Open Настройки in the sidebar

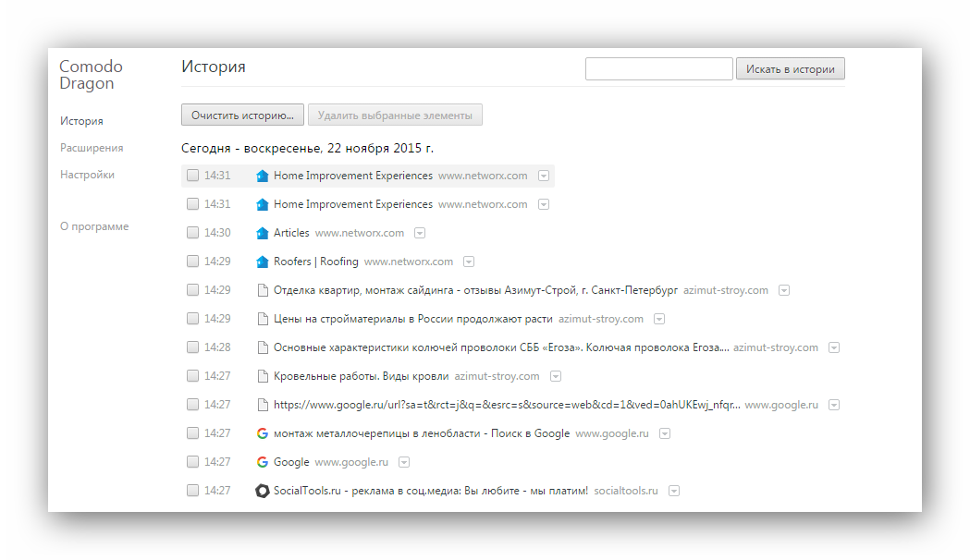pos(87,175)
